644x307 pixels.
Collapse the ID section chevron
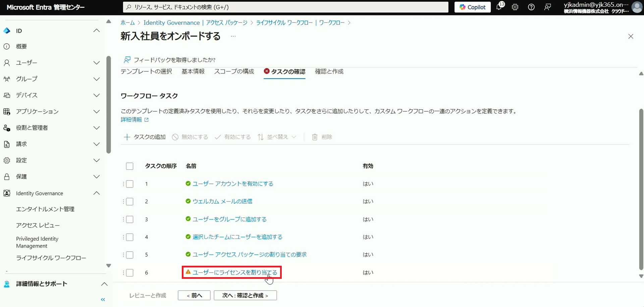pos(97,31)
